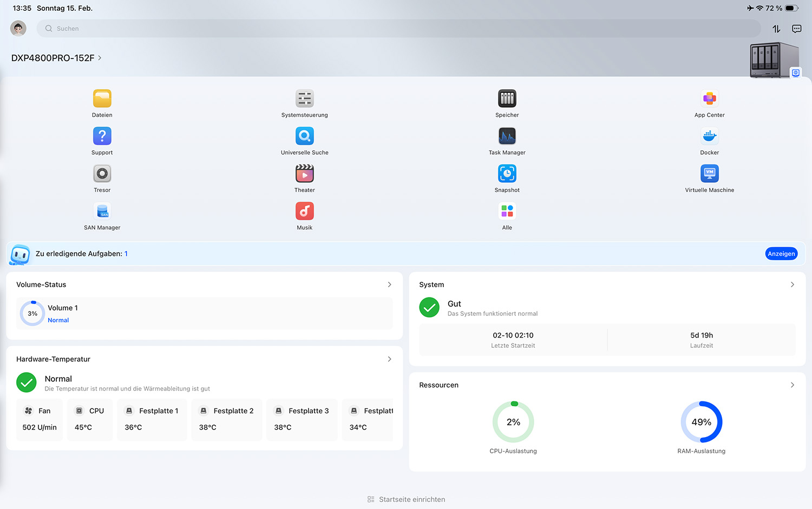Click the Suchen search field

point(398,29)
